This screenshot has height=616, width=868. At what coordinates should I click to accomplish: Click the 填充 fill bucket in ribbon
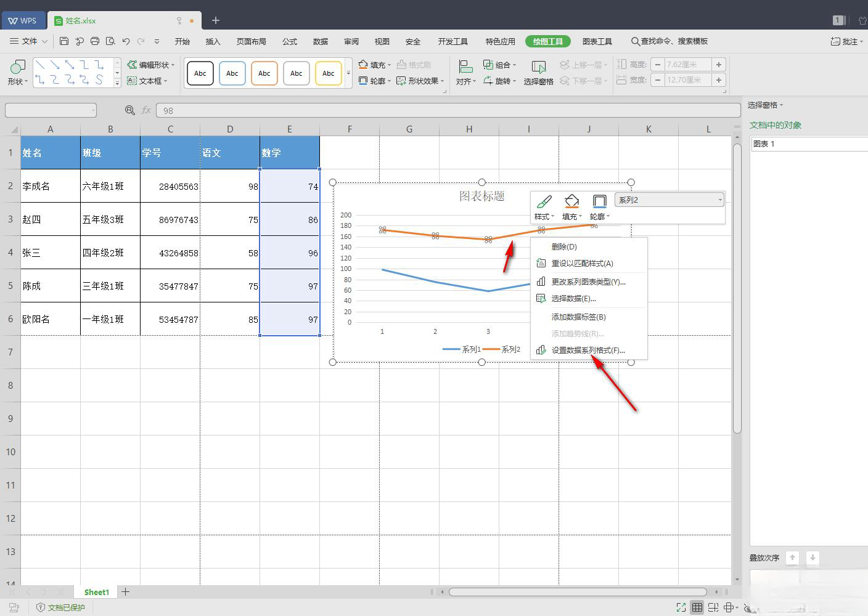[x=363, y=64]
